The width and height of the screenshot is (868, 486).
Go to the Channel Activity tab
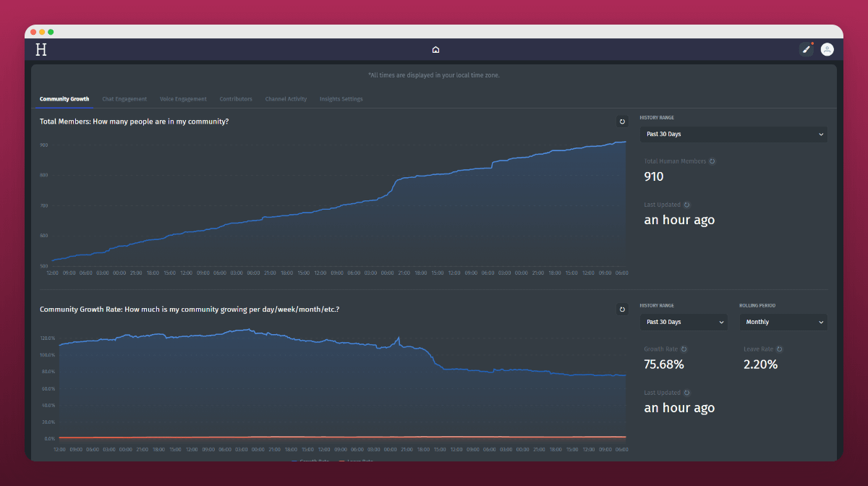click(x=286, y=99)
